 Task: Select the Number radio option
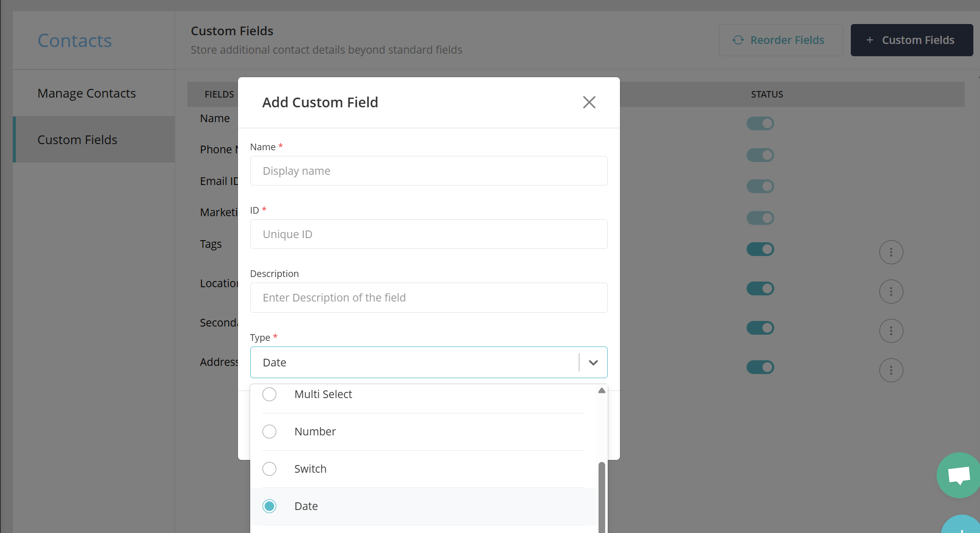tap(269, 431)
